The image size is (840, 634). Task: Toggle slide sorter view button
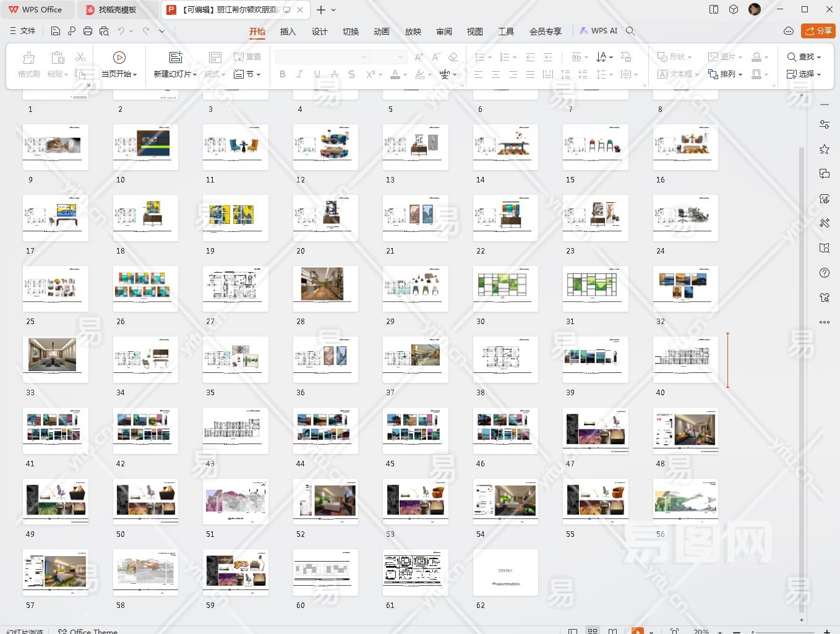593,632
